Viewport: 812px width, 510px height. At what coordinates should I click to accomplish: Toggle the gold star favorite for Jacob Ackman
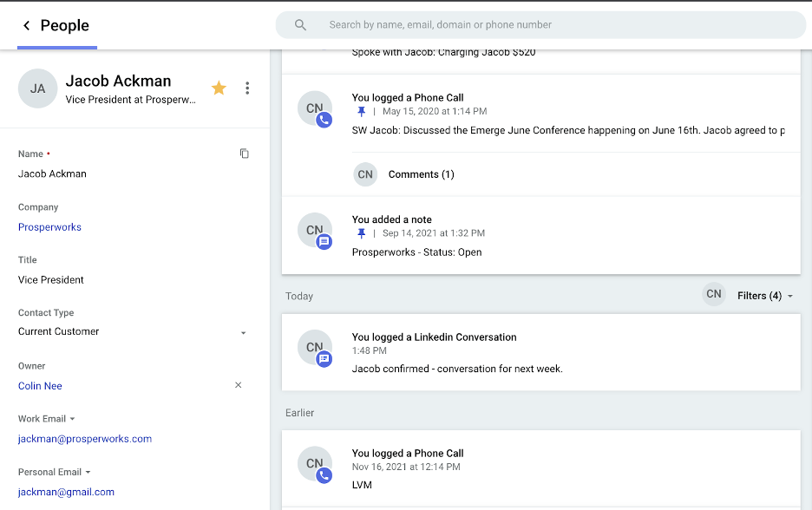[x=219, y=88]
